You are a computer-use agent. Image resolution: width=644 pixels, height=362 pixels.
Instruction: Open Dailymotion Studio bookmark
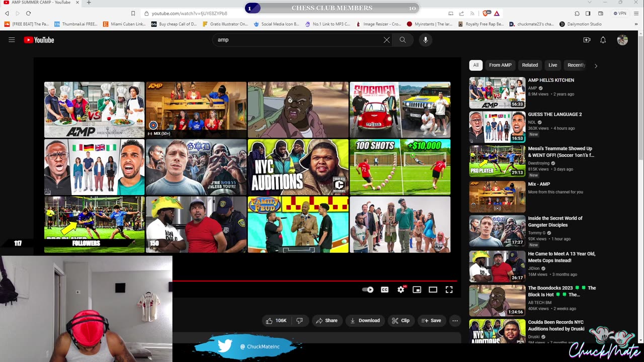point(581,24)
